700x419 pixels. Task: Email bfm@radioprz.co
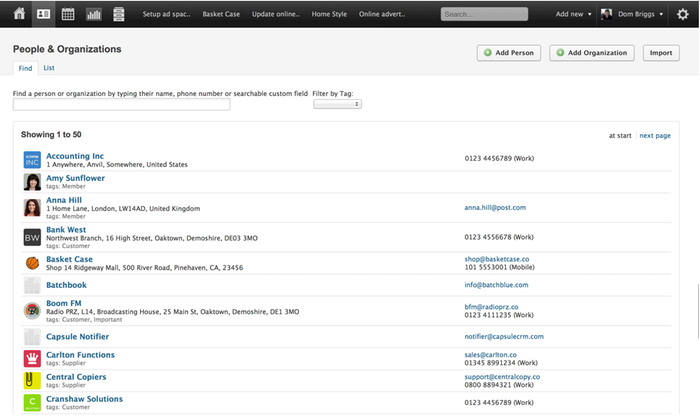click(x=492, y=307)
